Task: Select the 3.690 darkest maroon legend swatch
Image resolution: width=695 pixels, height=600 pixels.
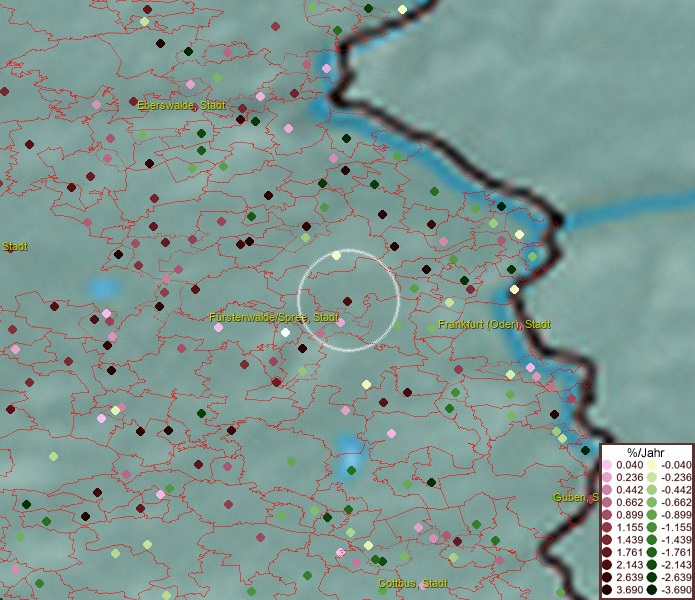Action: (608, 591)
